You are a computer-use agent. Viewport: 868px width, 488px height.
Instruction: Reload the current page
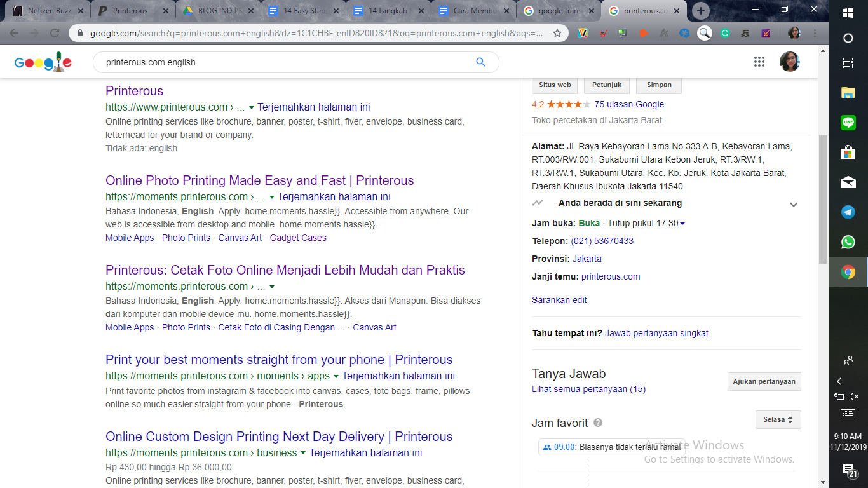click(x=55, y=33)
